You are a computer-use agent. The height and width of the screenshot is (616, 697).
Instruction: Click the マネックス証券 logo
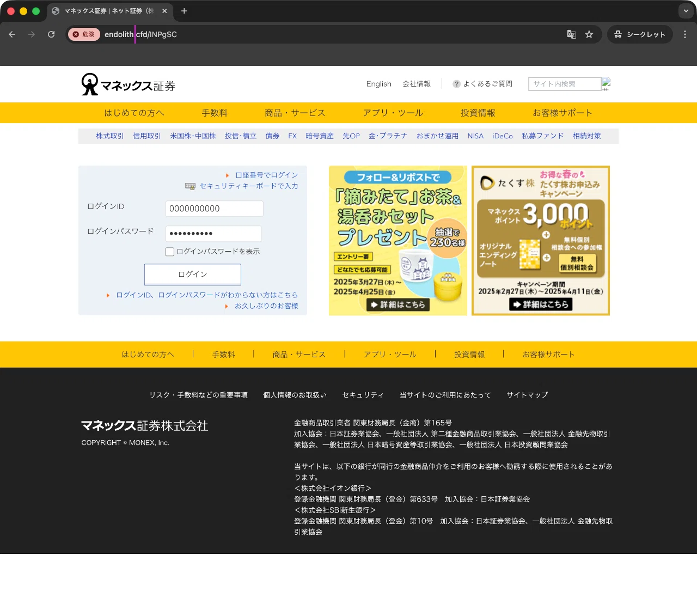128,84
